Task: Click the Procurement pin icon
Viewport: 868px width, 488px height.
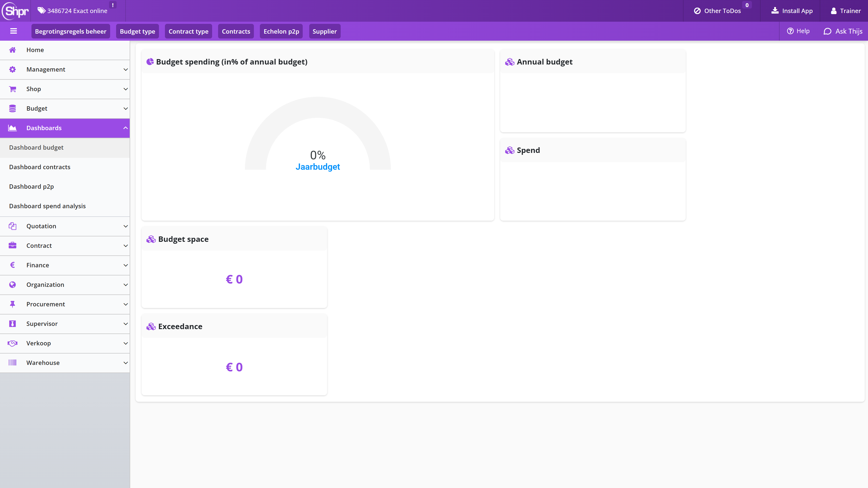Action: point(12,304)
